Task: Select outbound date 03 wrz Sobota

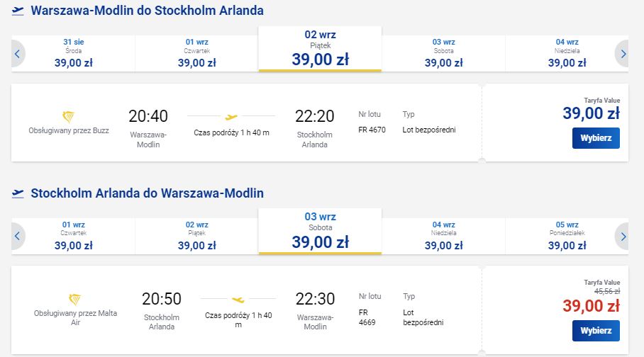Action: click(443, 53)
